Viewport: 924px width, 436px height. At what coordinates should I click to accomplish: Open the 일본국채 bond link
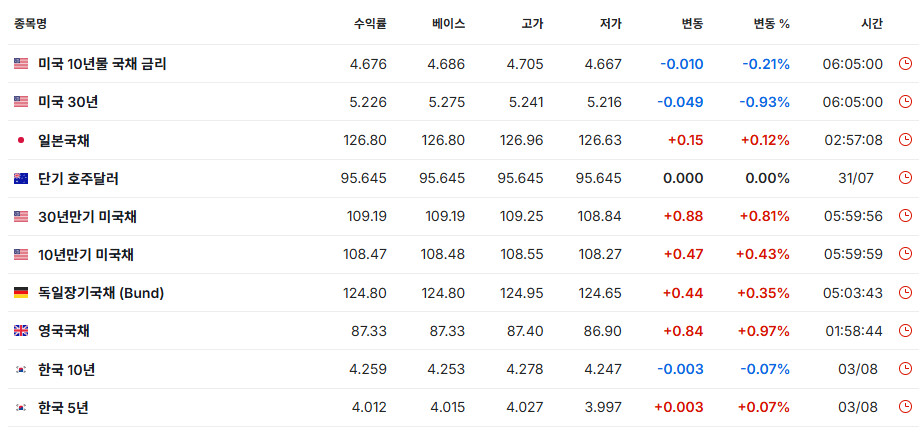click(64, 140)
